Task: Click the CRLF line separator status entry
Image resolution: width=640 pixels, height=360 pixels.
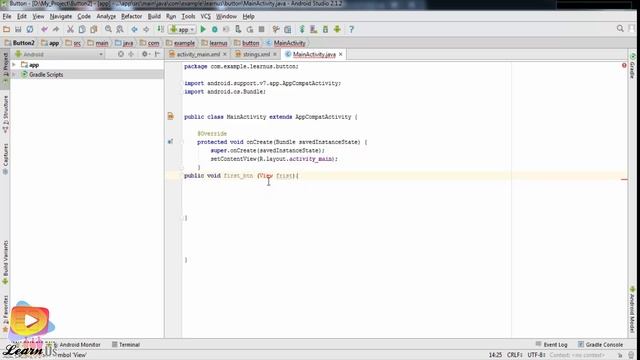Action: [x=515, y=355]
